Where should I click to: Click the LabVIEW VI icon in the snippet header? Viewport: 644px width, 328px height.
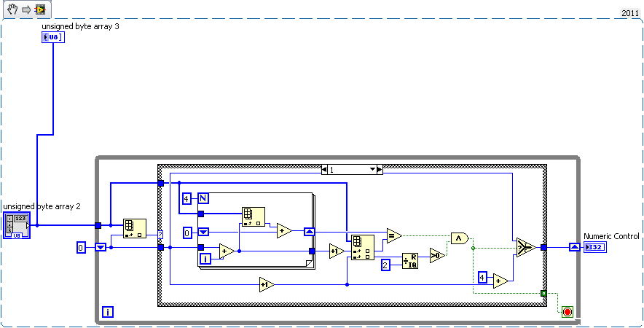[x=40, y=9]
